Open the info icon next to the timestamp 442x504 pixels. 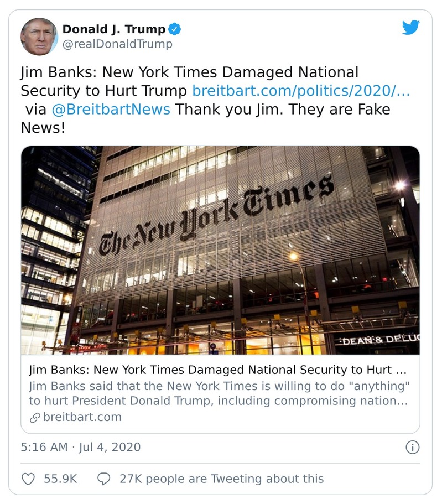click(412, 448)
